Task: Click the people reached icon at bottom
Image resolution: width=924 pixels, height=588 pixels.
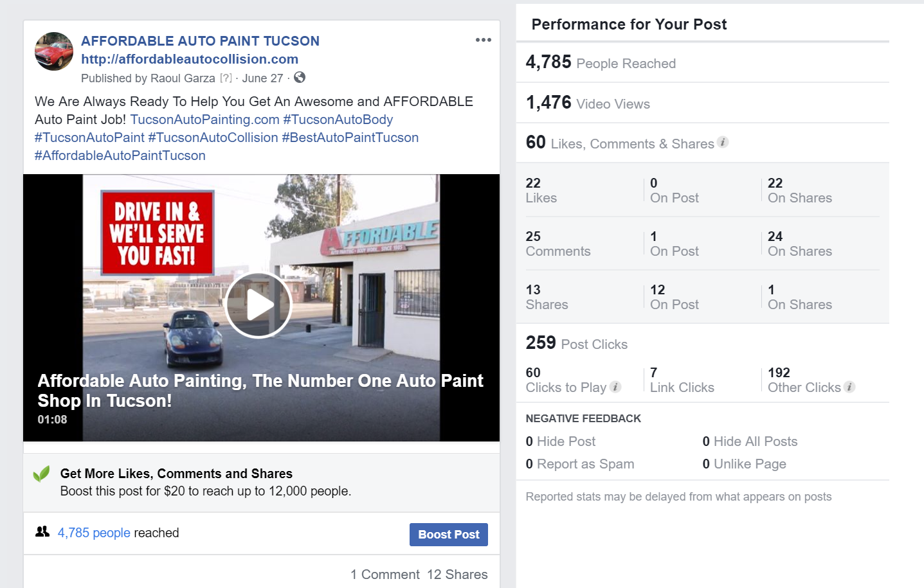Action: [x=42, y=531]
